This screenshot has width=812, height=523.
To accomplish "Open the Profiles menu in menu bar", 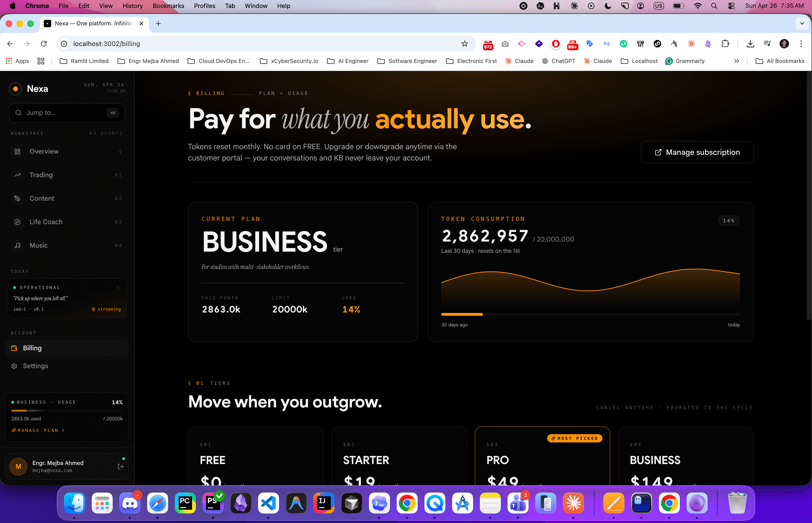I will click(x=204, y=6).
